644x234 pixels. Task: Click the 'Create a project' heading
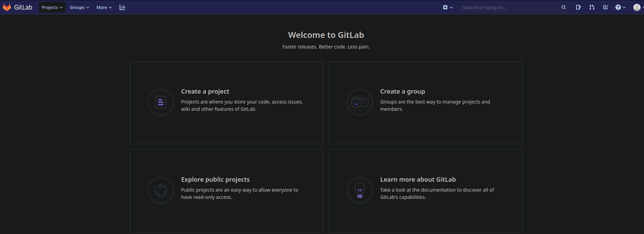coord(205,92)
